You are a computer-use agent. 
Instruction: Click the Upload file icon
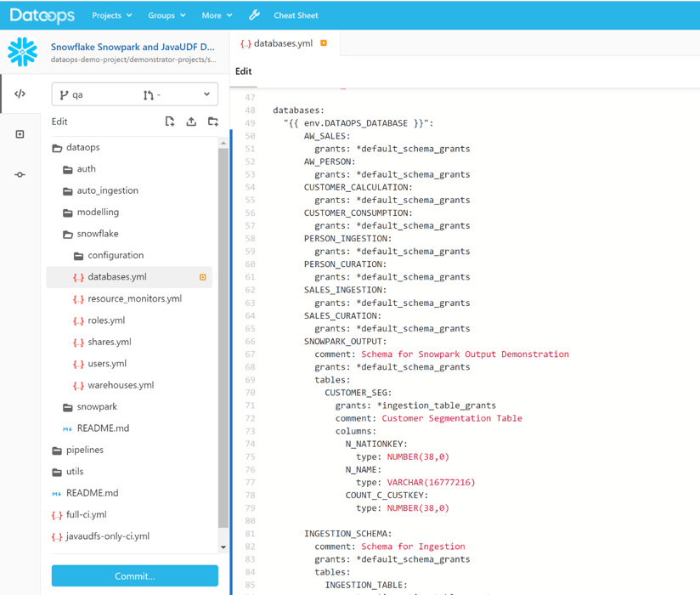191,122
